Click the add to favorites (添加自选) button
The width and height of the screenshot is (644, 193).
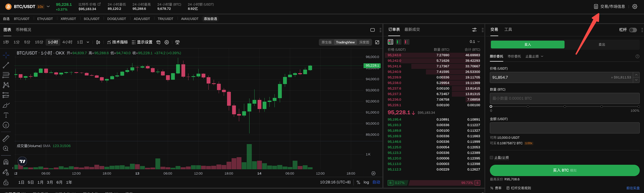[210, 19]
